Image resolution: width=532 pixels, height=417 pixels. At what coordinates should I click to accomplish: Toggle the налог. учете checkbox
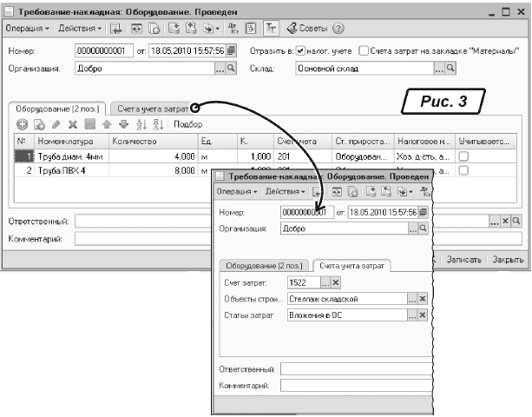300,50
